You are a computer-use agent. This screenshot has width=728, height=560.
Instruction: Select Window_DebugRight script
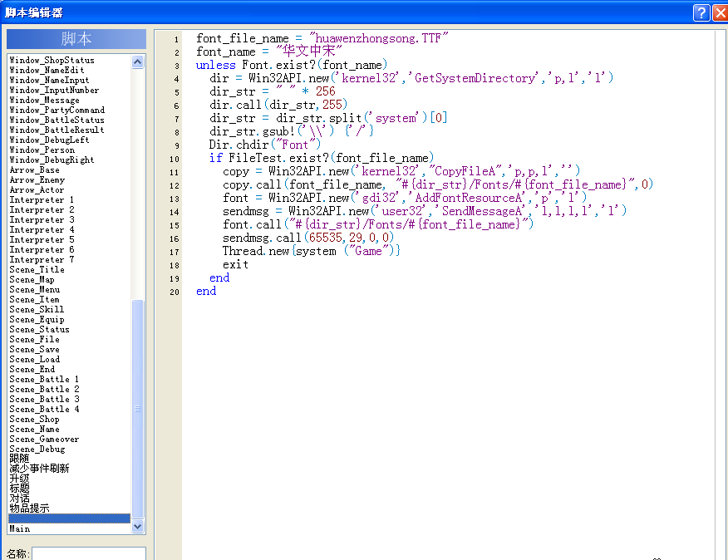tap(52, 160)
